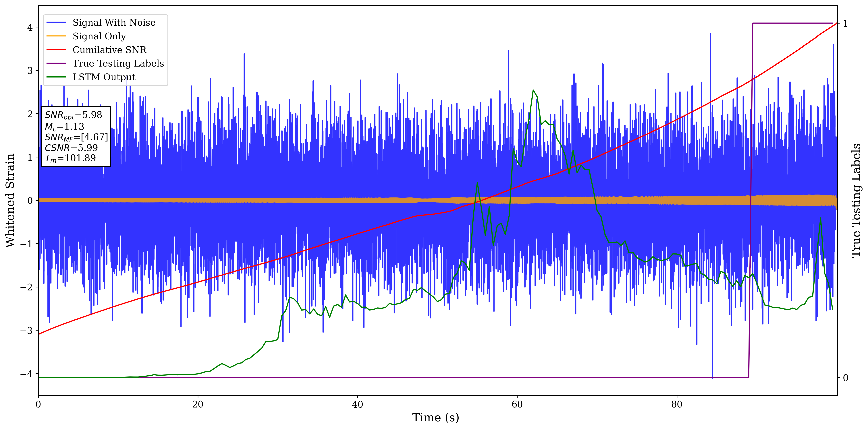This screenshot has height=429, width=868.
Task: Click the blue Signal With Noise legend line
Action: pyautogui.click(x=56, y=23)
